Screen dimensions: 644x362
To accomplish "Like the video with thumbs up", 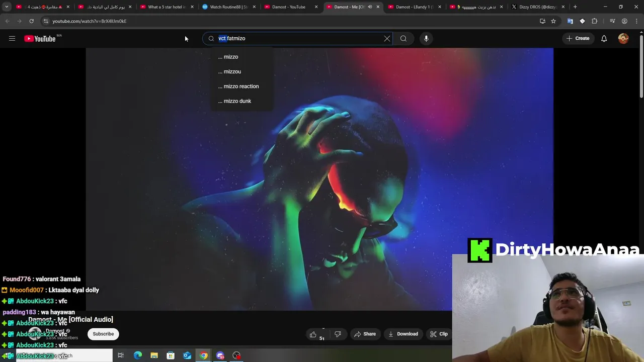I will [313, 334].
